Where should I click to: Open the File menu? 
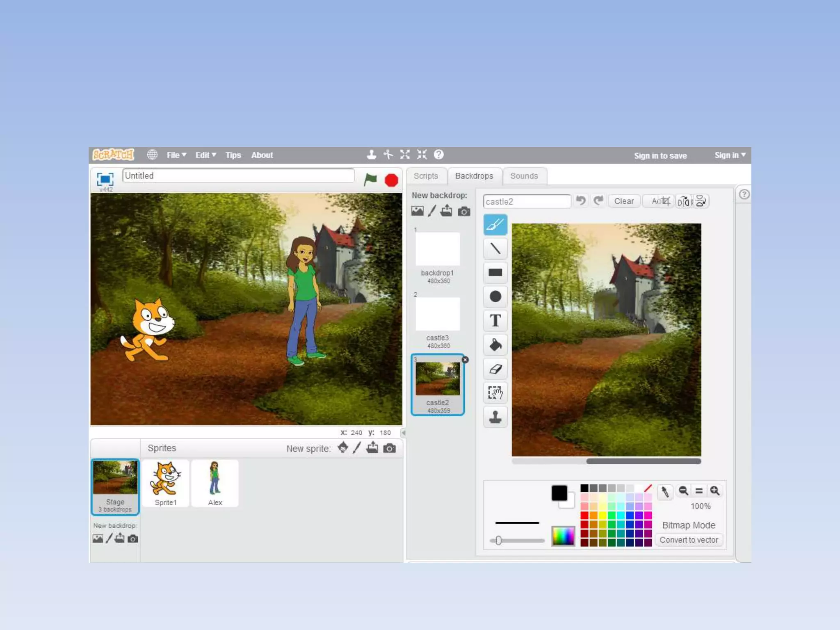coord(176,155)
